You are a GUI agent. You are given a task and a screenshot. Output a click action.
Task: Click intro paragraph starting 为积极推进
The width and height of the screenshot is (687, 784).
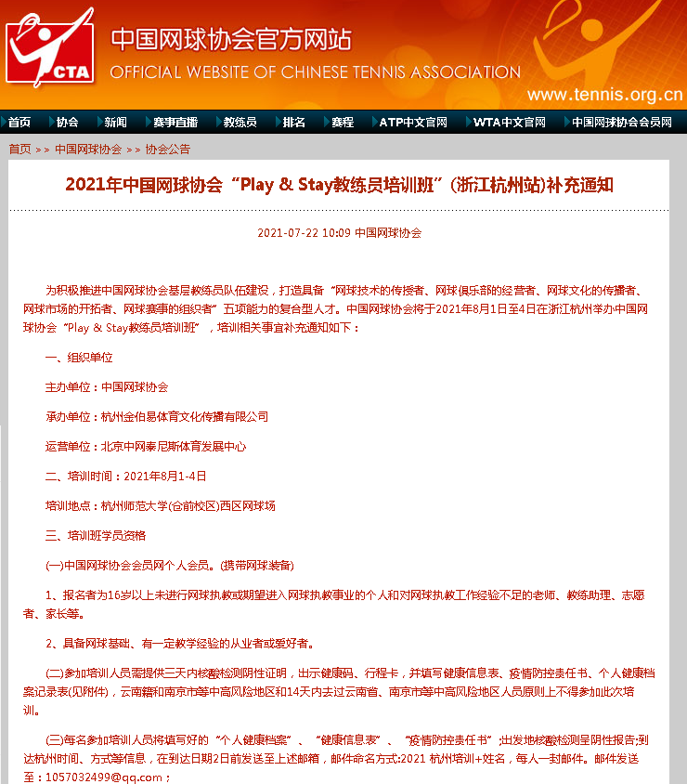(x=335, y=309)
